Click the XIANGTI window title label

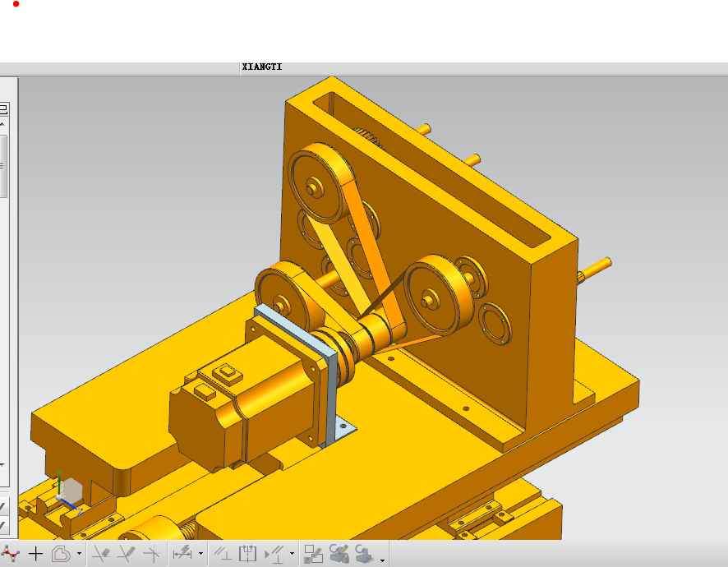[262, 67]
